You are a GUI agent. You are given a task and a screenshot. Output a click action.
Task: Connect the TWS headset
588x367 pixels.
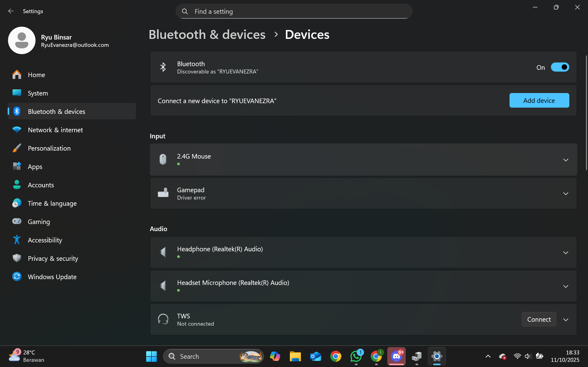coord(539,320)
